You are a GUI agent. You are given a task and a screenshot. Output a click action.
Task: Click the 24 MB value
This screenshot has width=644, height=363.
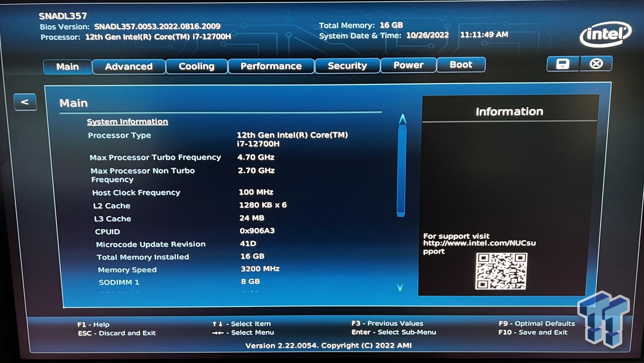252,218
